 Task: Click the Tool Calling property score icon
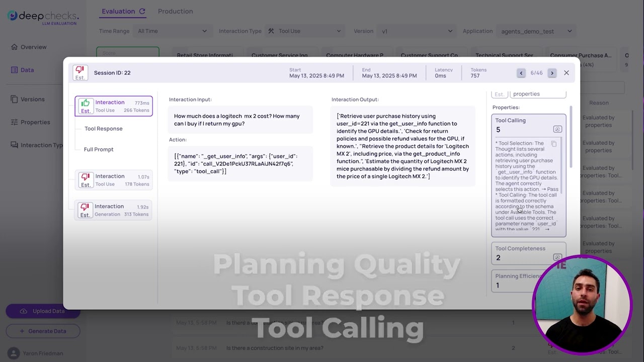557,129
